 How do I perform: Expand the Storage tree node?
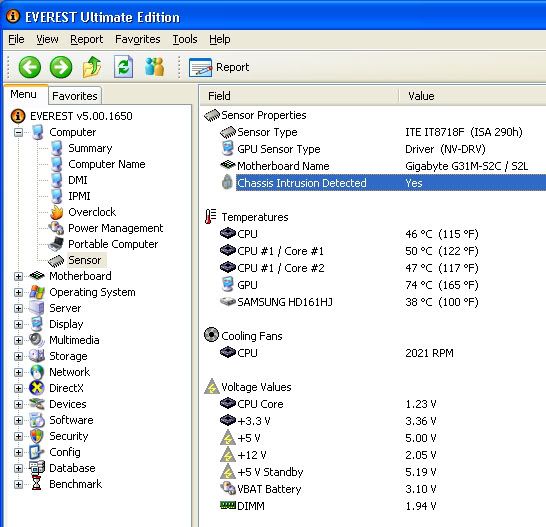[18, 356]
